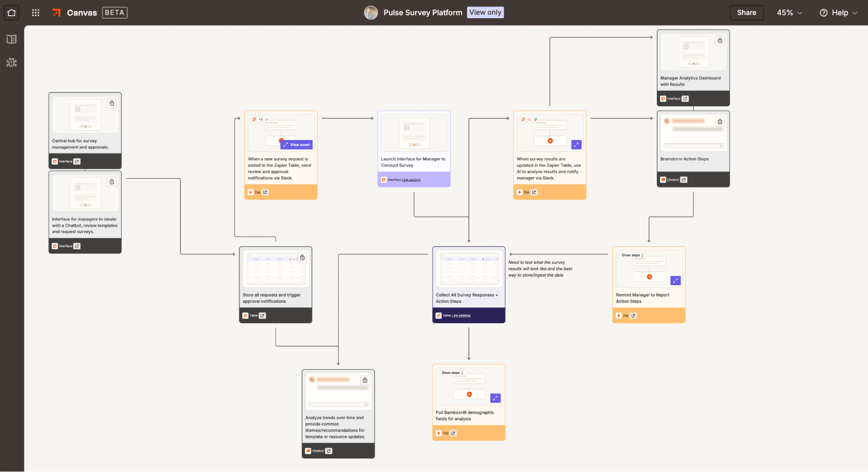This screenshot has width=868, height=472.
Task: Open the Table external link on Store all requests card
Action: pos(262,316)
